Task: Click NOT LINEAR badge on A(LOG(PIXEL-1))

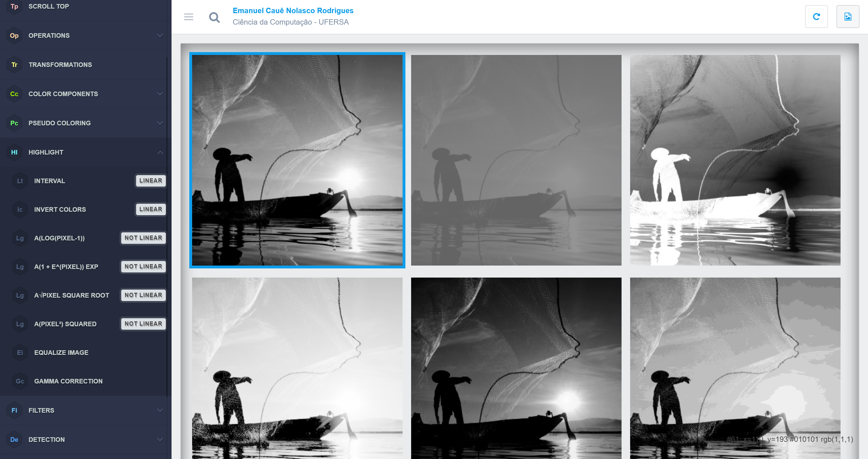Action: coord(143,238)
